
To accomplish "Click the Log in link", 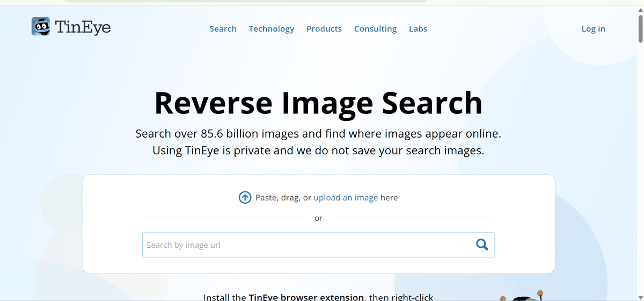I will (x=594, y=29).
